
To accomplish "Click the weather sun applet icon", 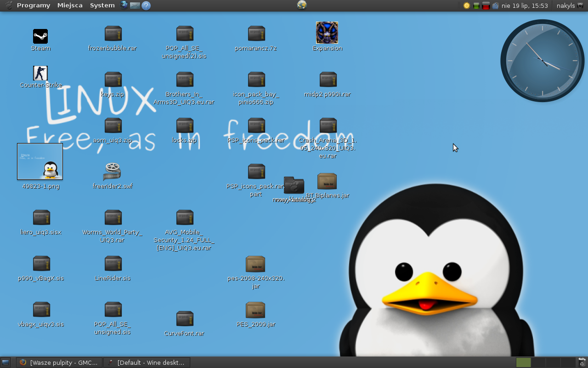I will [x=467, y=6].
